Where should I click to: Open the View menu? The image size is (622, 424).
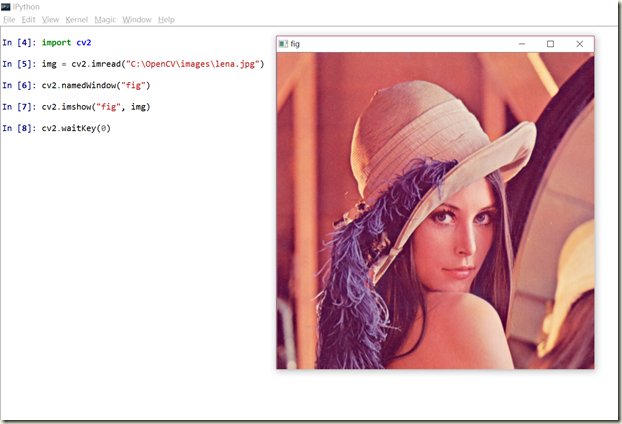(x=50, y=19)
